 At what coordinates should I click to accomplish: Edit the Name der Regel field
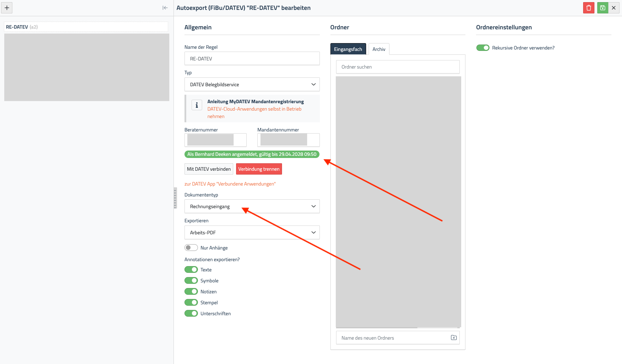252,59
